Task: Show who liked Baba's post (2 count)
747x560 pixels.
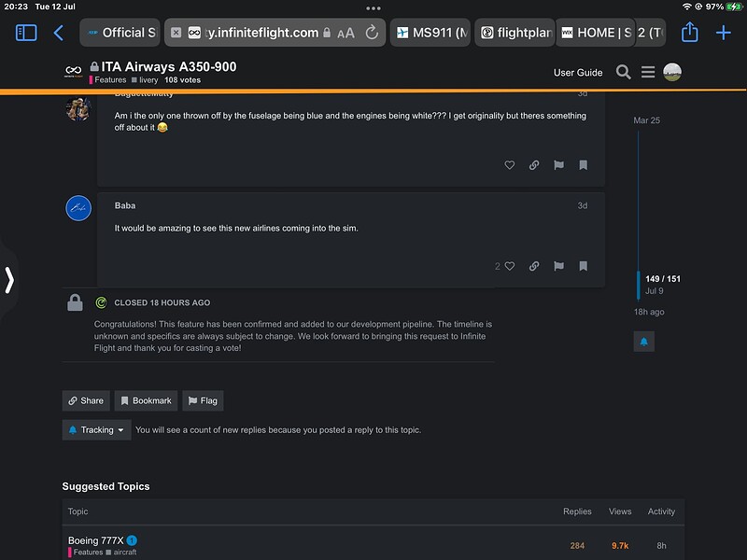Action: click(x=498, y=266)
